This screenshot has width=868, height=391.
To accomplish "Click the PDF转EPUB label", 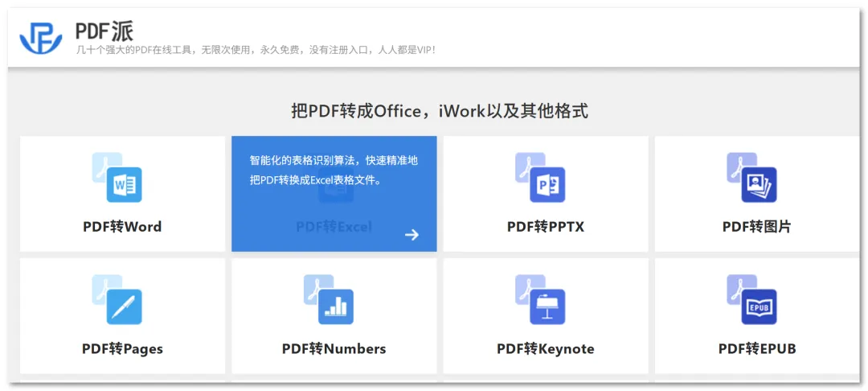I will (x=757, y=349).
